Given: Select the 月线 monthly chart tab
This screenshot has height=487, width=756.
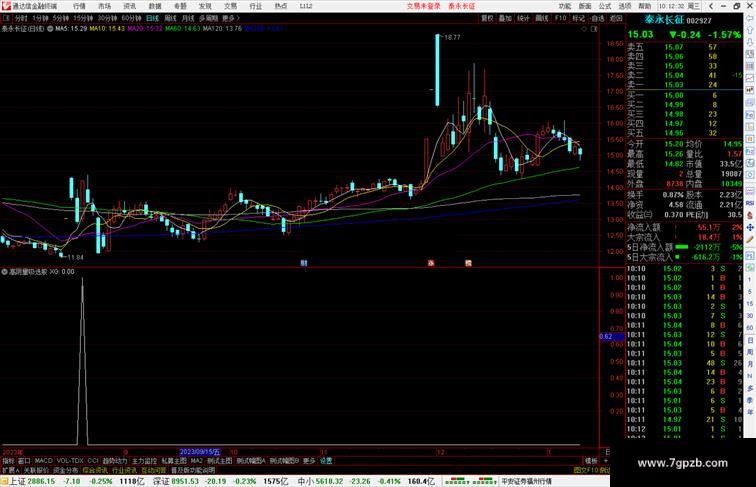Looking at the screenshot, I should pos(189,18).
